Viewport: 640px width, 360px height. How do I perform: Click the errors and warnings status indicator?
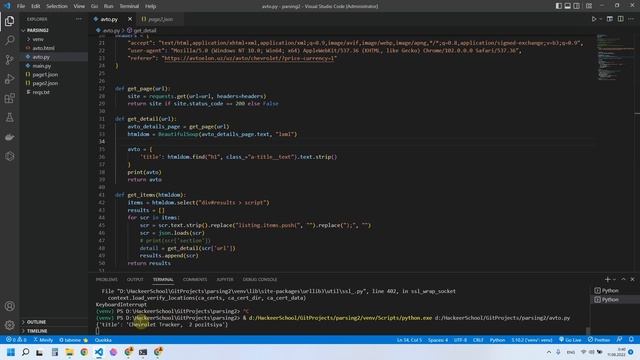pos(16,340)
